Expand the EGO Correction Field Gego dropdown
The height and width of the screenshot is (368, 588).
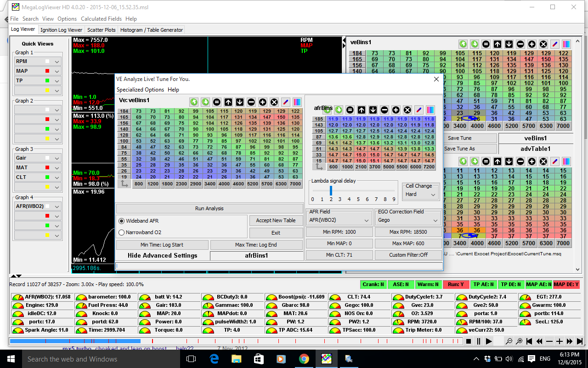pos(408,220)
